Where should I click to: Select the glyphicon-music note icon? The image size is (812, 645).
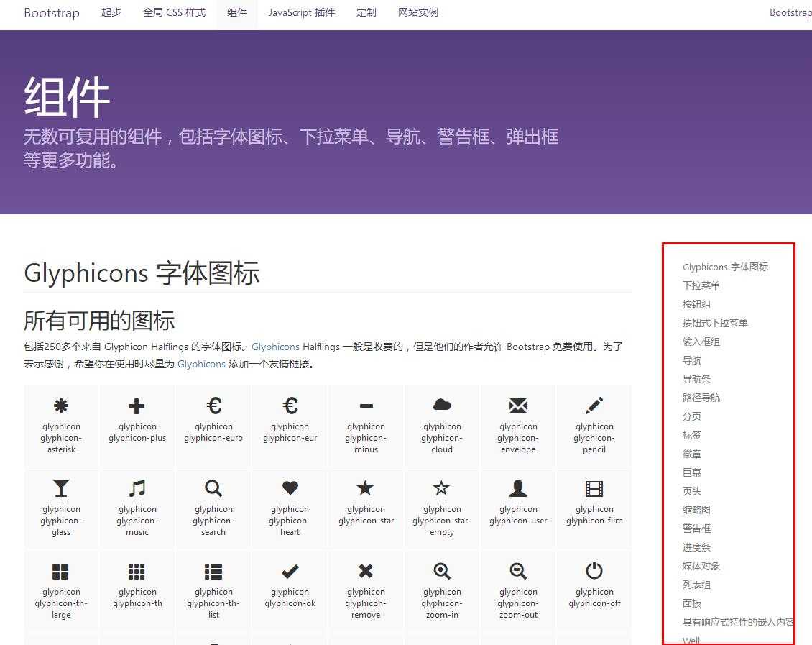click(137, 488)
